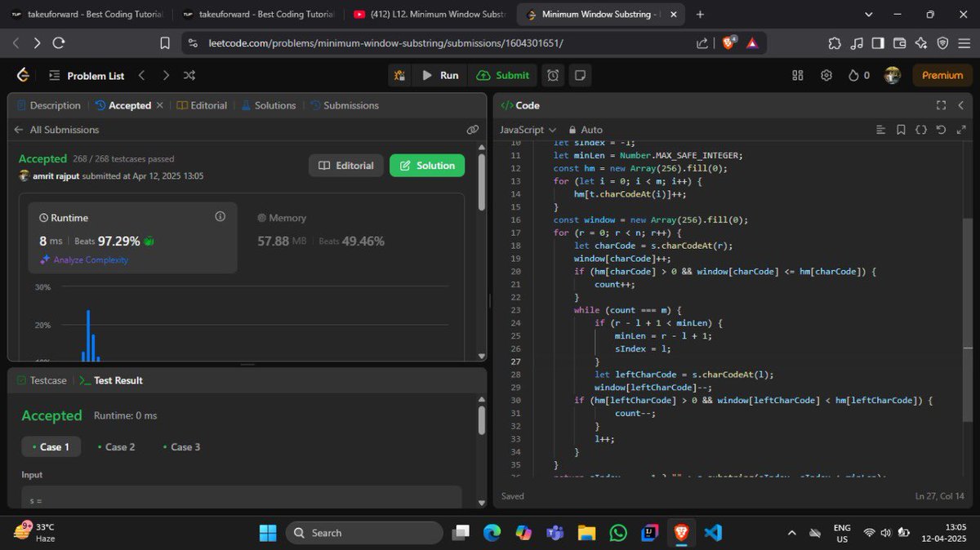Image resolution: width=980 pixels, height=550 pixels.
Task: Click the VS Code icon on the taskbar
Action: point(713,532)
